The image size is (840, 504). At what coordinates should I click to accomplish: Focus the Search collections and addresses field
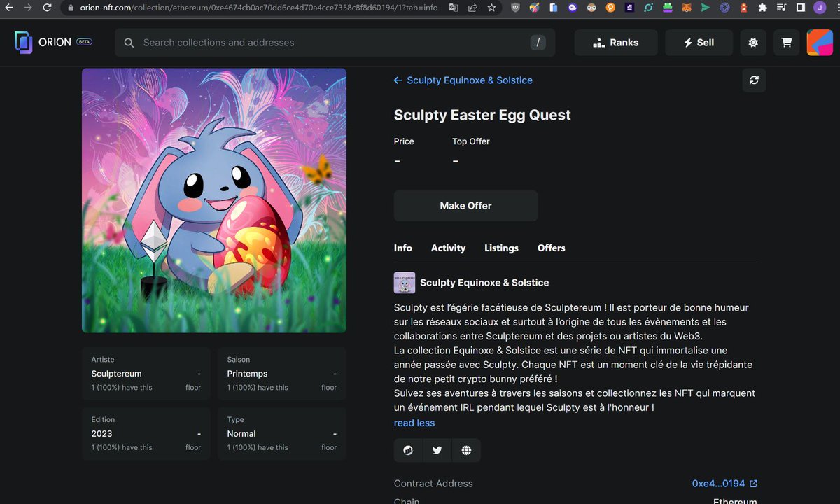pyautogui.click(x=335, y=43)
